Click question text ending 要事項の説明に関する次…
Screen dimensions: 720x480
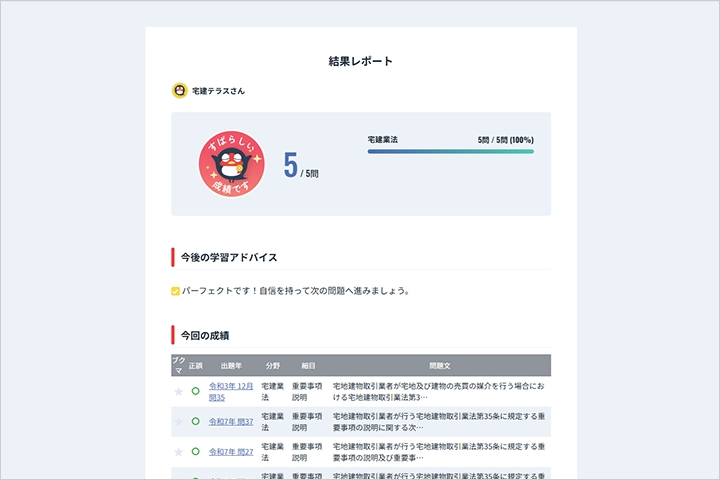(439, 422)
